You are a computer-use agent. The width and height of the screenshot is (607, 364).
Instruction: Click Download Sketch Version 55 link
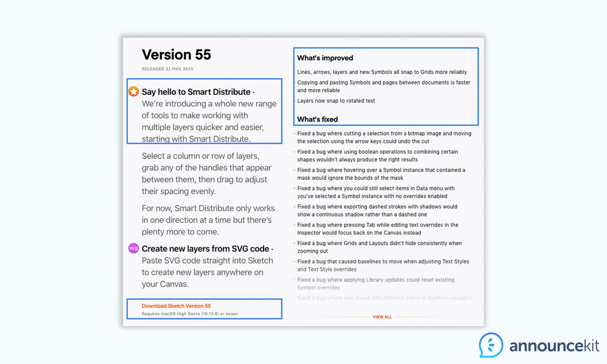coord(176,306)
